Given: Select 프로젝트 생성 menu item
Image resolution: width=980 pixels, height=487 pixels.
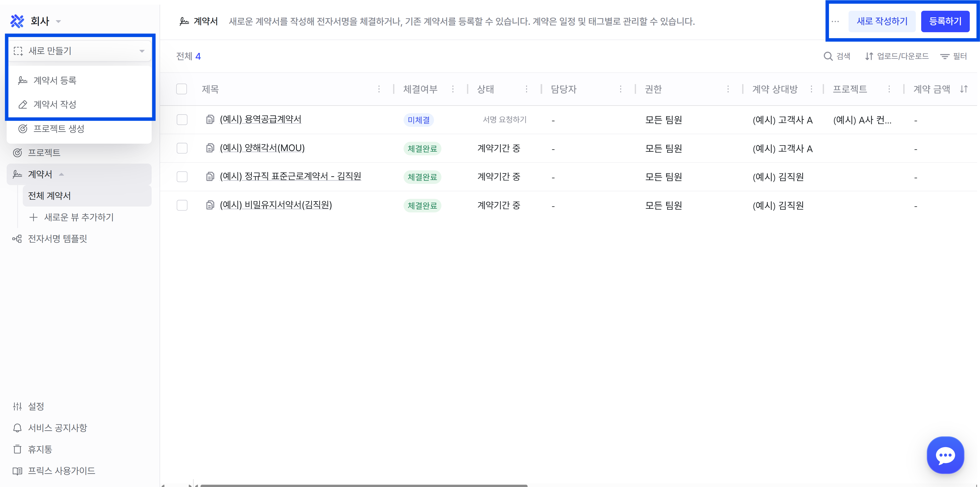Looking at the screenshot, I should tap(59, 129).
